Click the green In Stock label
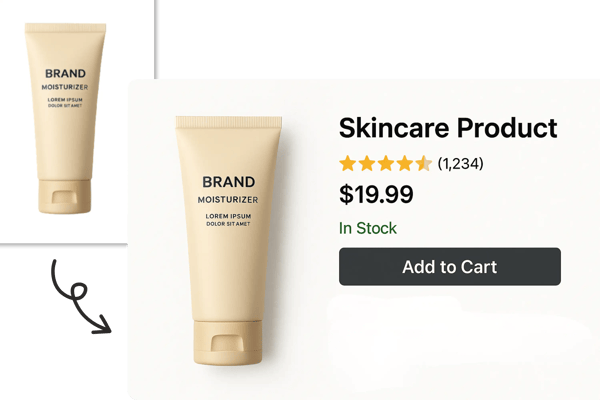The height and width of the screenshot is (400, 600). tap(368, 228)
